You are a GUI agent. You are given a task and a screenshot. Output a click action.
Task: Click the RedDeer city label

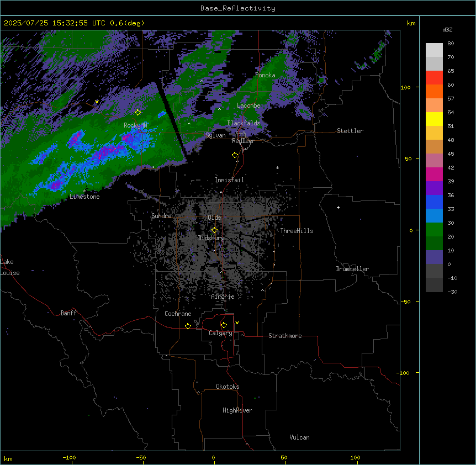[x=243, y=141]
